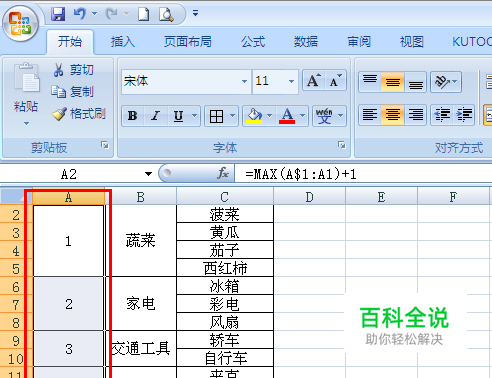Select merged cell containing 蔬菜
Viewport: 492px width, 378px height.
click(x=141, y=241)
